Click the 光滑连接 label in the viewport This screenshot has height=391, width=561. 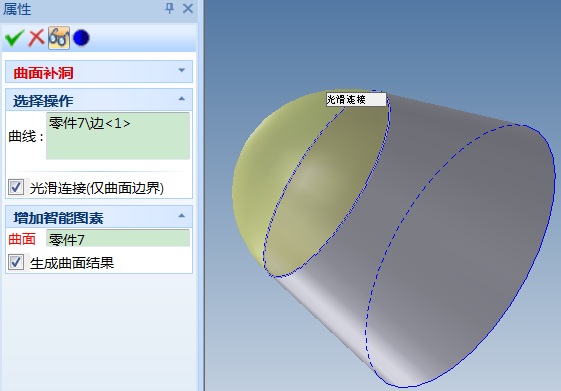(x=356, y=99)
